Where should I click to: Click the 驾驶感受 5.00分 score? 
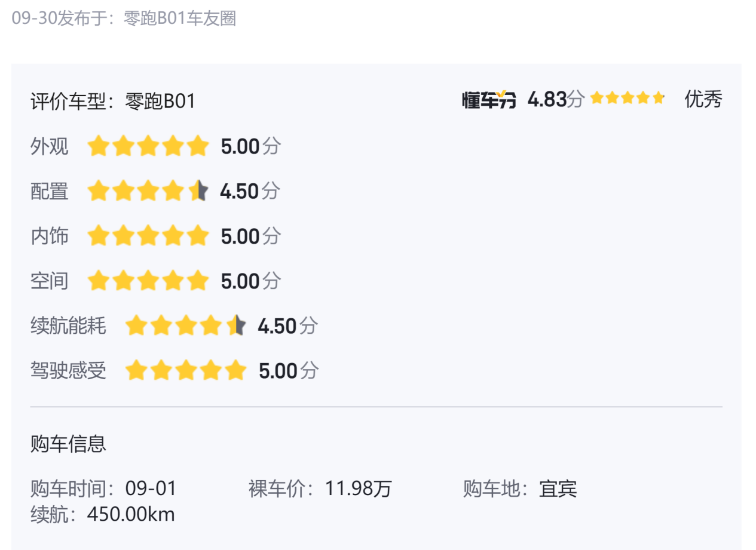288,371
